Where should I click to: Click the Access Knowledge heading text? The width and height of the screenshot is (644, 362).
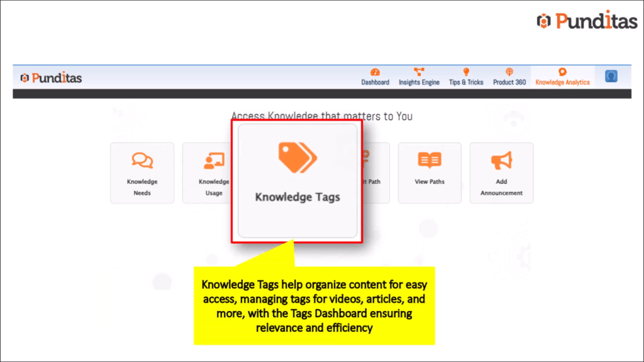click(x=321, y=116)
